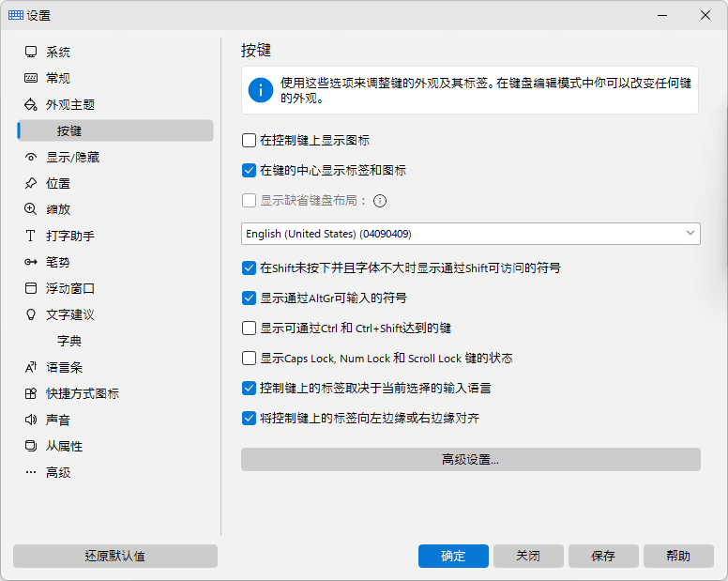This screenshot has width=728, height=581.
Task: Click the 笔势 label in the sidebar
Action: pos(58,262)
